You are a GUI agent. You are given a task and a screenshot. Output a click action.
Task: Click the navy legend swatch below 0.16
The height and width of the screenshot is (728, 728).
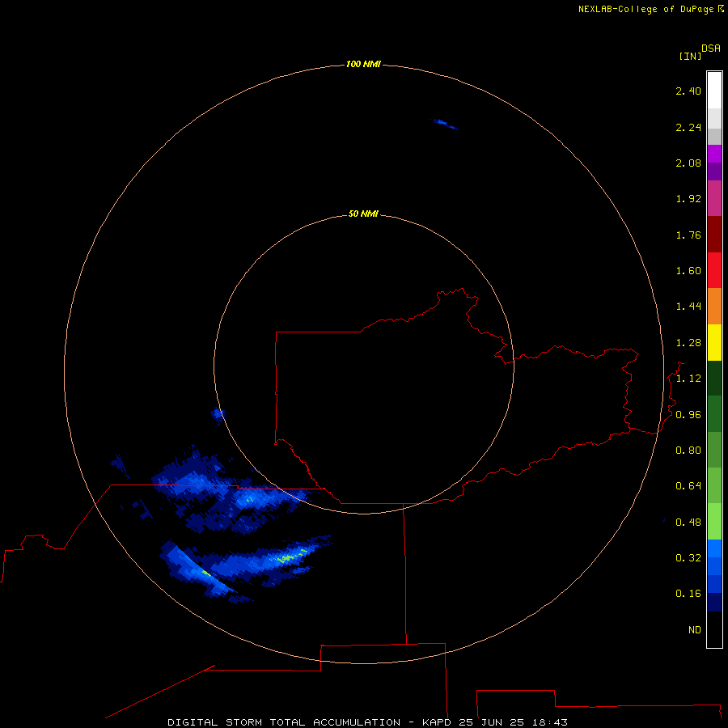point(714,602)
